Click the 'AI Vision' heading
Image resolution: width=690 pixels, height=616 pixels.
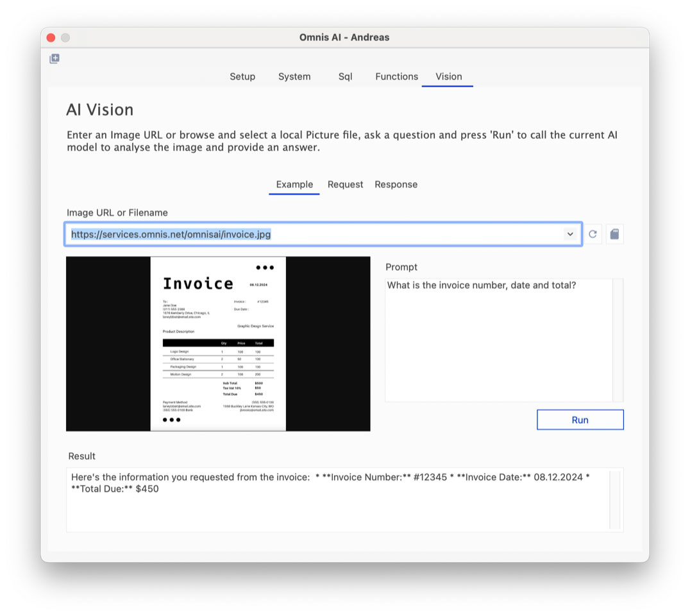click(x=100, y=110)
